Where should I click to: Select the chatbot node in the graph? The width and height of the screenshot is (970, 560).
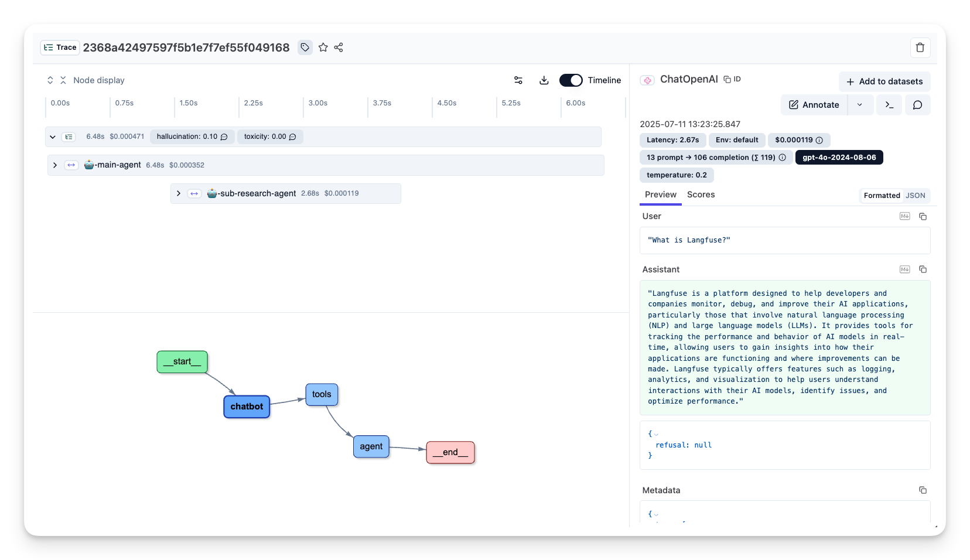click(246, 406)
